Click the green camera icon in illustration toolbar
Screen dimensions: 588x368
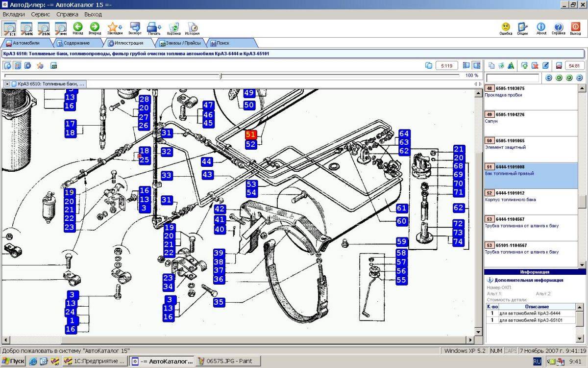pyautogui.click(x=54, y=65)
